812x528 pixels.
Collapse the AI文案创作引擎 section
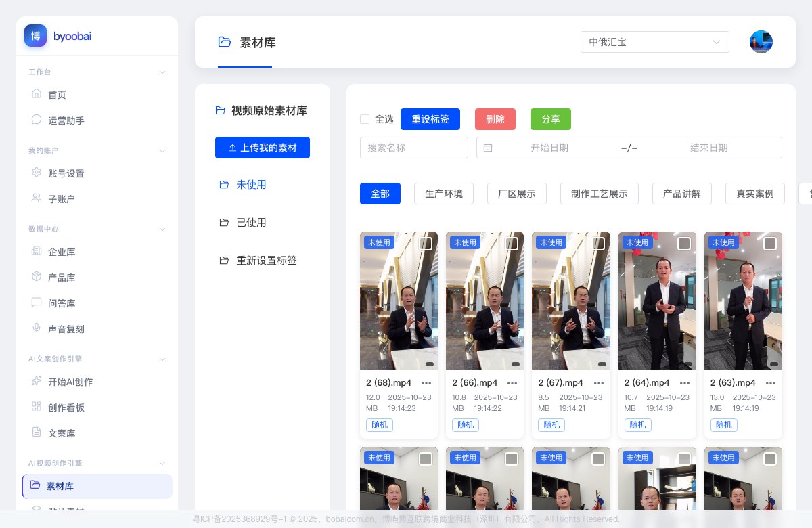click(162, 359)
